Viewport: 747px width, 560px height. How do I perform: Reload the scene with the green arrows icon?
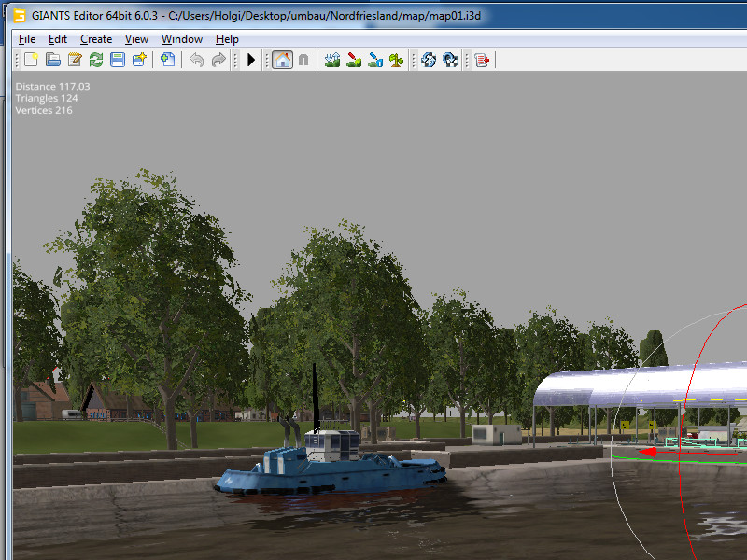coord(96,60)
